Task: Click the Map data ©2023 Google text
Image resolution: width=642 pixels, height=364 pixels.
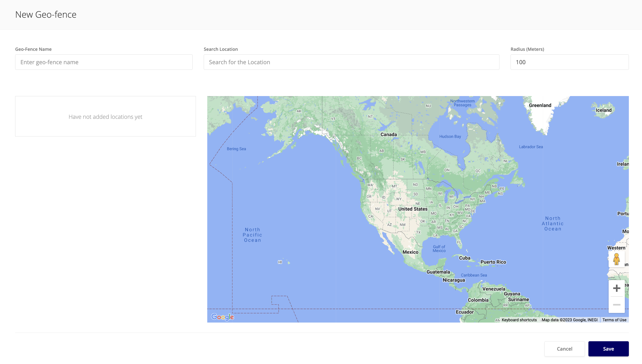Action: [x=569, y=320]
